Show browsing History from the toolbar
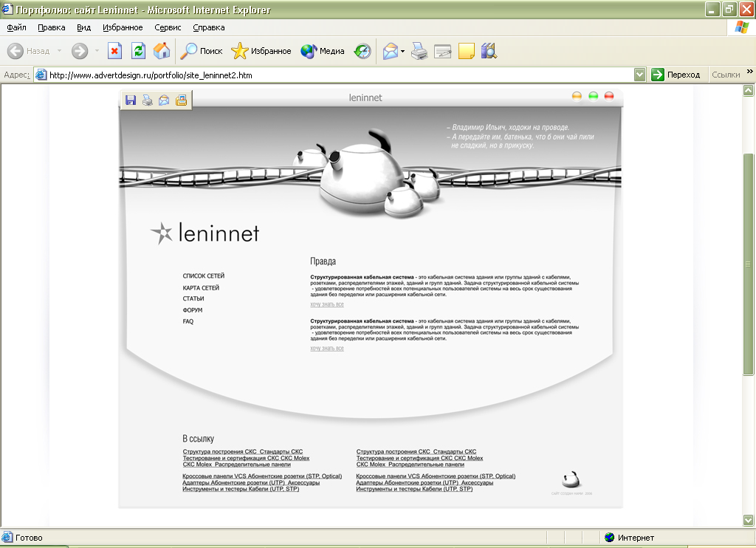Image resolution: width=756 pixels, height=548 pixels. click(362, 51)
